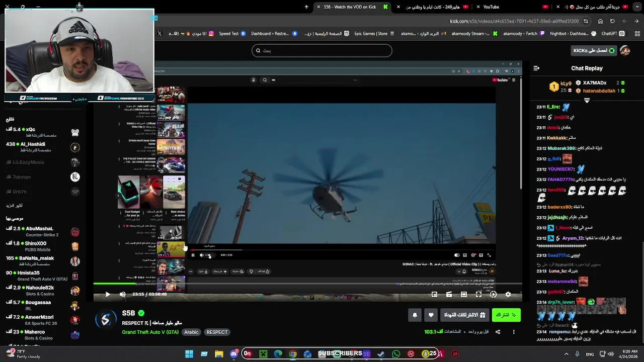The image size is (644, 362).
Task: Open File Explorer from taskbar
Action: point(219,354)
